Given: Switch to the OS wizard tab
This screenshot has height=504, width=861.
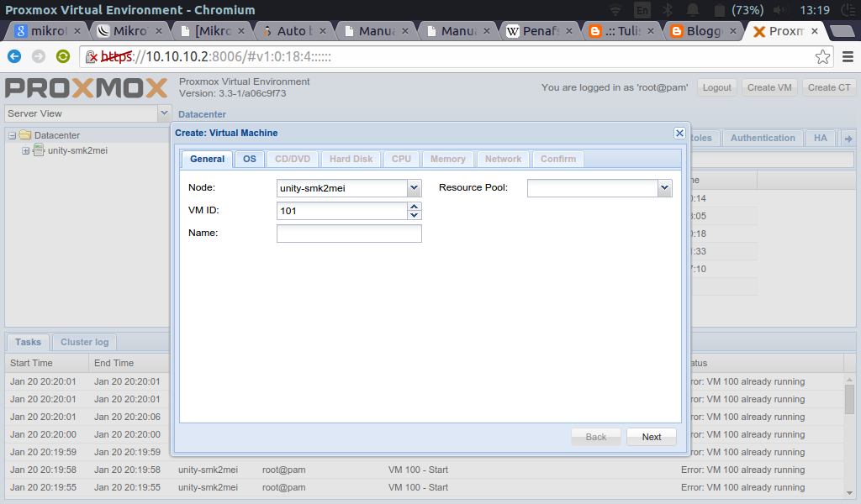Looking at the screenshot, I should [x=249, y=159].
